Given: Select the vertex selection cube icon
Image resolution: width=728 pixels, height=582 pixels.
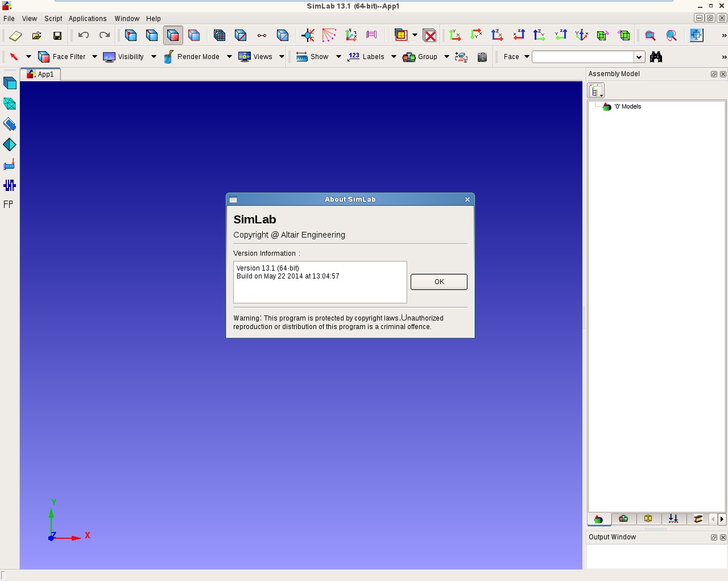Looking at the screenshot, I should pos(131,35).
